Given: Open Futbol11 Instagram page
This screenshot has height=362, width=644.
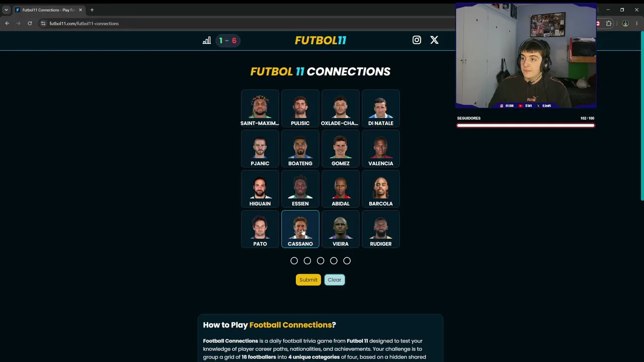Looking at the screenshot, I should click(417, 40).
